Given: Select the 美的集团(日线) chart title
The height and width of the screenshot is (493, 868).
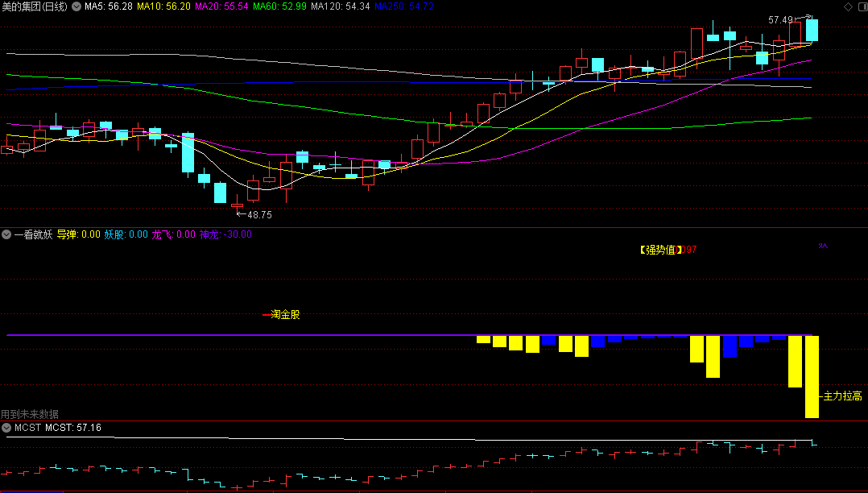Looking at the screenshot, I should pos(35,6).
